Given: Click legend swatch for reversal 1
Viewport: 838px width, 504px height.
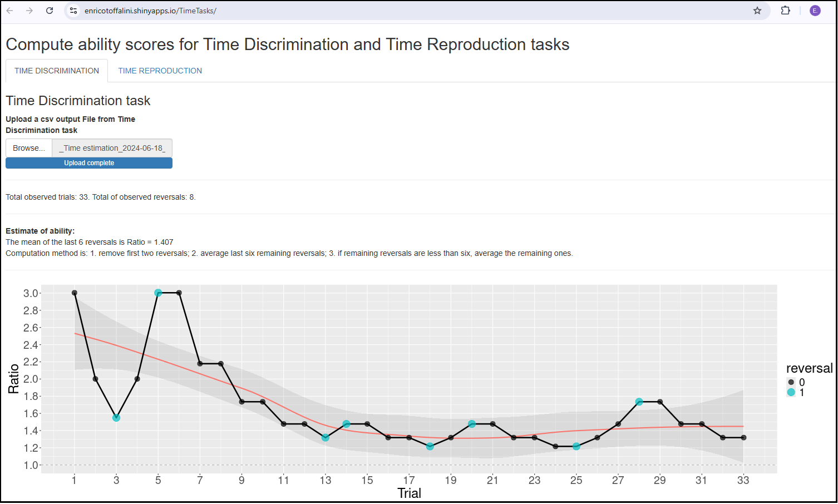Looking at the screenshot, I should pyautogui.click(x=791, y=392).
